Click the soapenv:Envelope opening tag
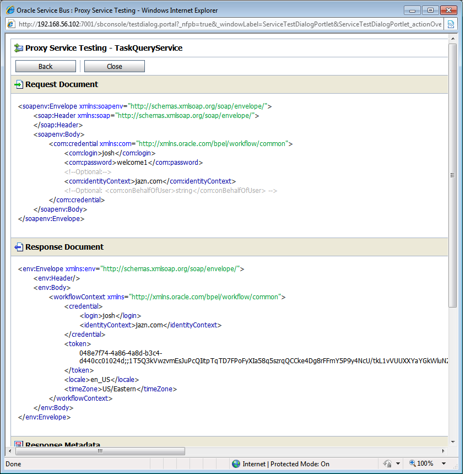This screenshot has width=476, height=474. [145, 106]
